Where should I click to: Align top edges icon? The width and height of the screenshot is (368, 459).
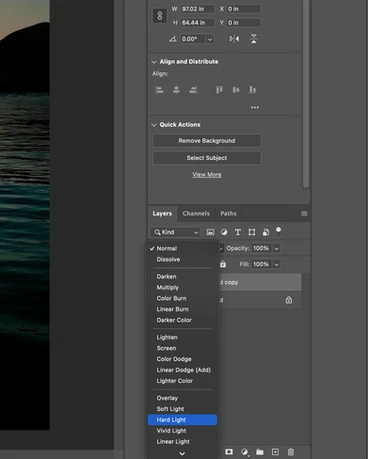click(x=219, y=90)
